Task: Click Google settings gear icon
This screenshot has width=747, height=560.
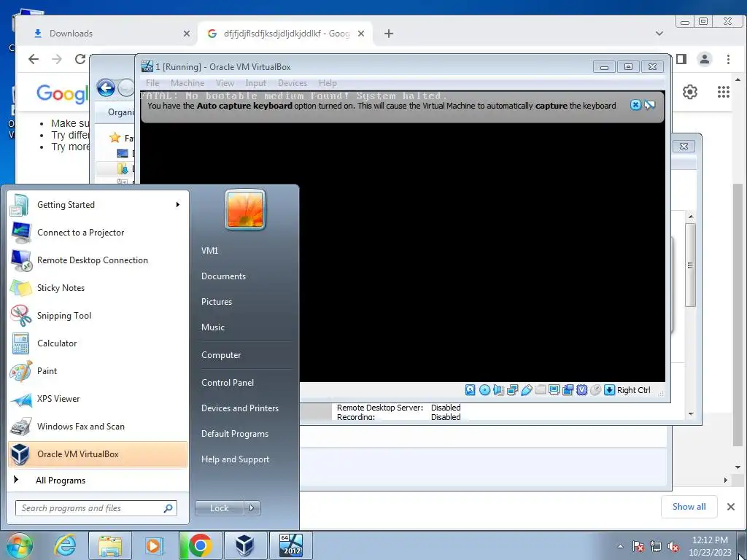Action: click(690, 92)
